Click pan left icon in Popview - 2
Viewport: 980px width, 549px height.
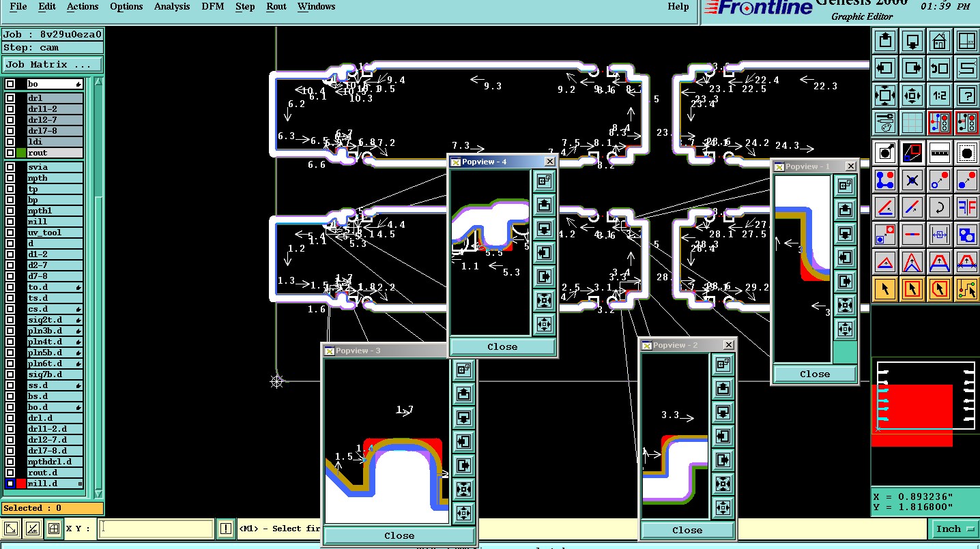coord(723,436)
